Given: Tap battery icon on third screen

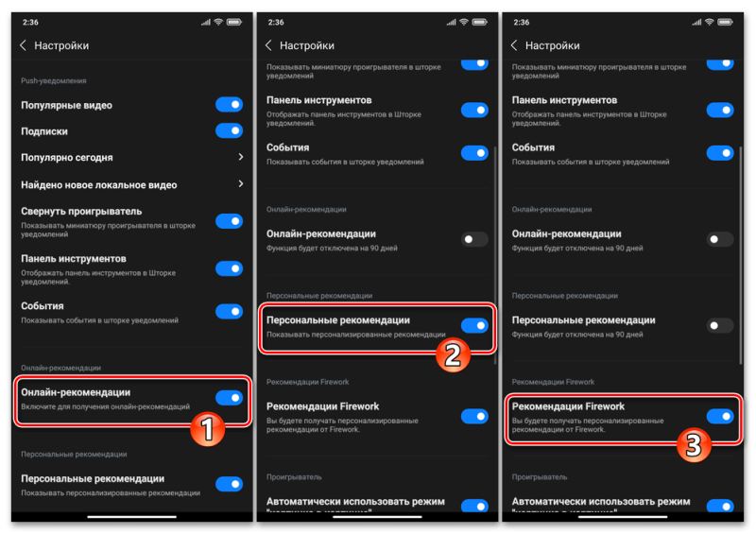Looking at the screenshot, I should click(725, 22).
